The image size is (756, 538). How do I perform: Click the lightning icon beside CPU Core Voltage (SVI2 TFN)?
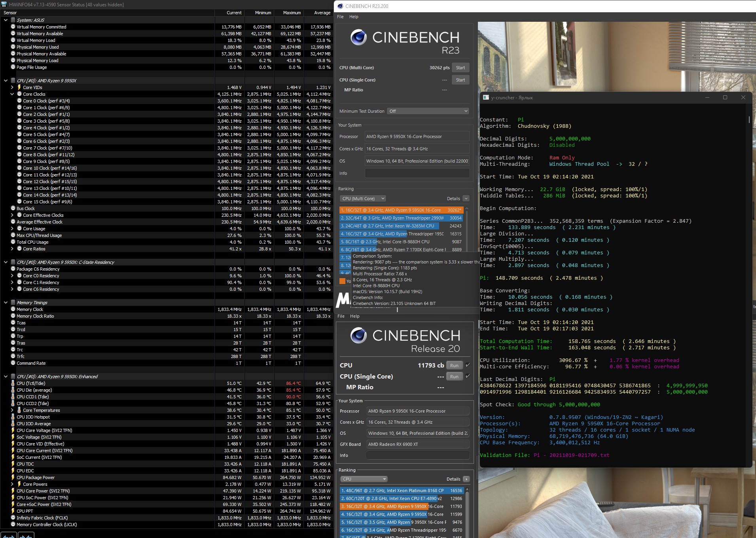tap(13, 430)
